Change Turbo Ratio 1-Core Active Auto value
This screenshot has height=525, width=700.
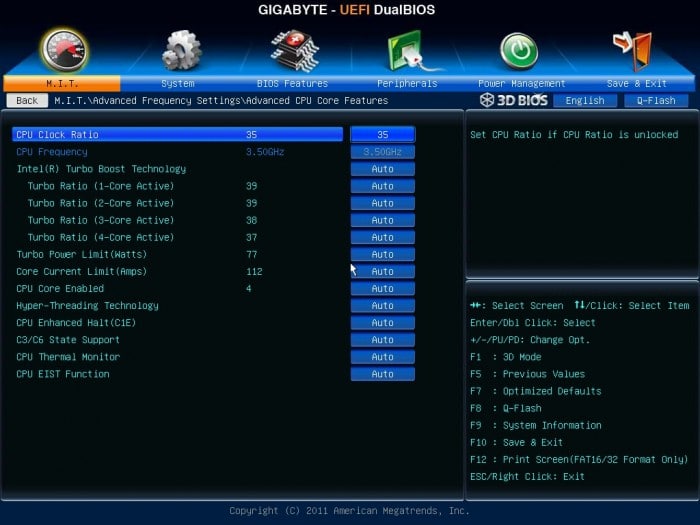(383, 186)
